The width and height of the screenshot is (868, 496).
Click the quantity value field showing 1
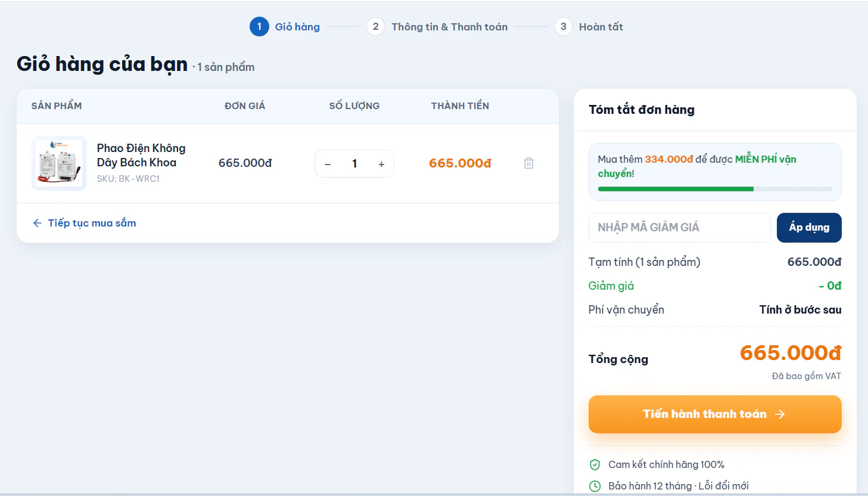354,164
